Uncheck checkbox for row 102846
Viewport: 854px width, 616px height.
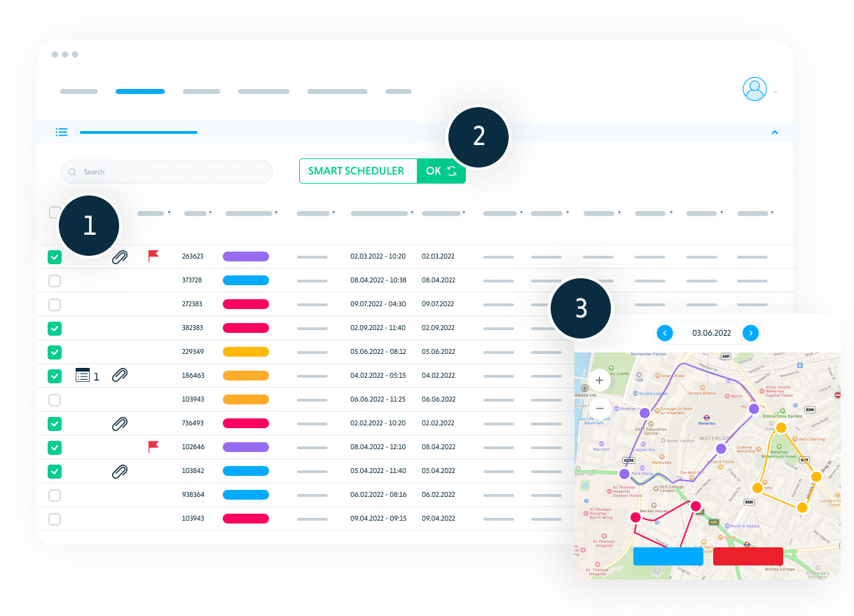coord(55,447)
